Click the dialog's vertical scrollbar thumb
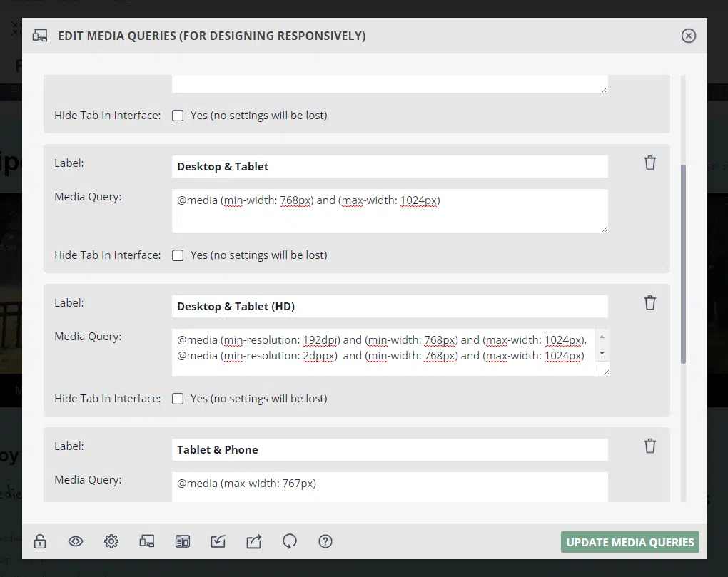Screen dimensions: 728x577 tap(683, 264)
